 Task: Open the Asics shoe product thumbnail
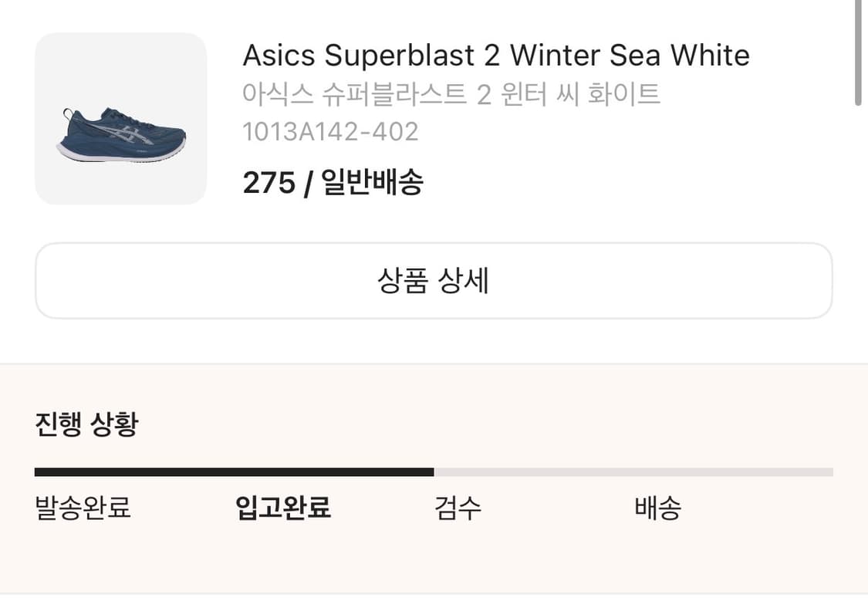tap(120, 118)
